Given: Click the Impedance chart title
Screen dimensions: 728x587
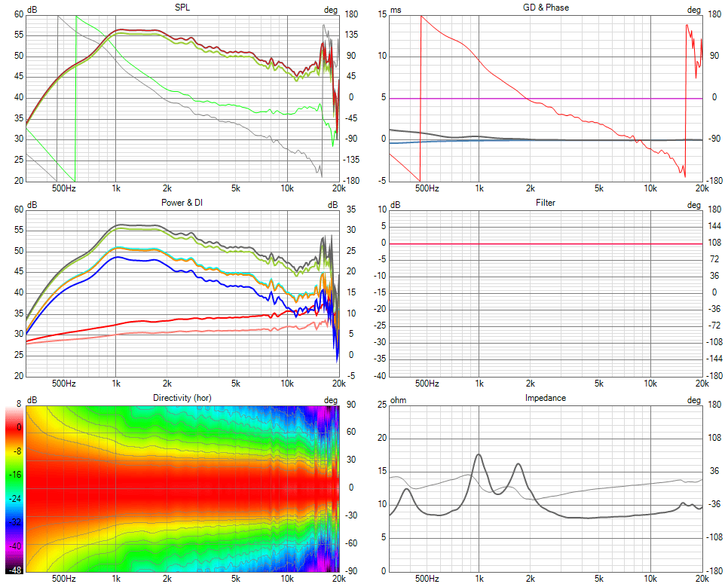Looking at the screenshot, I should (546, 398).
